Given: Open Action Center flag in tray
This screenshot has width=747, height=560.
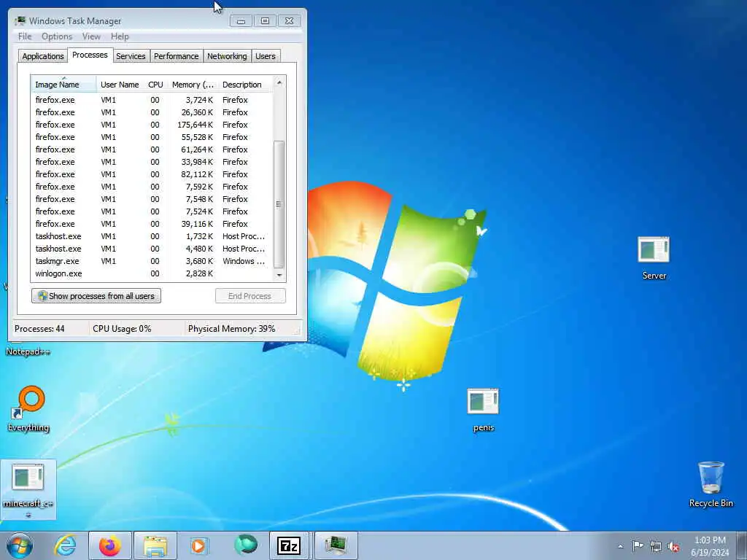Looking at the screenshot, I should coord(638,546).
